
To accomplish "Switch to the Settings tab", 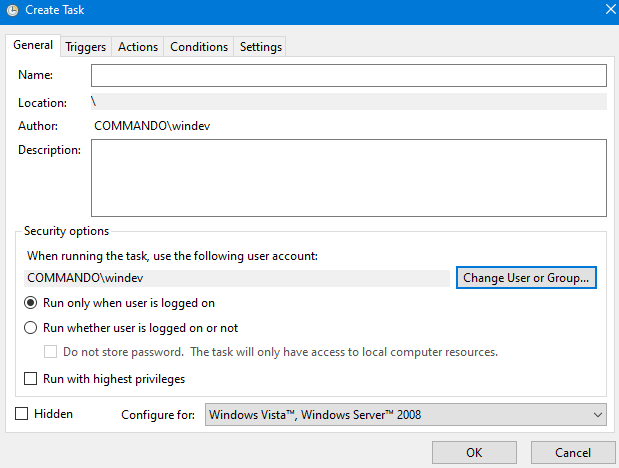I will pos(261,47).
